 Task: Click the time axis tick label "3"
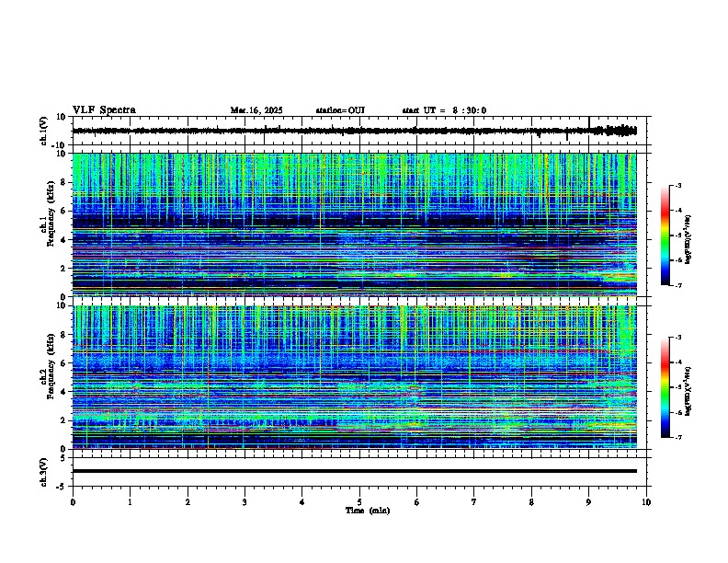pos(245,502)
